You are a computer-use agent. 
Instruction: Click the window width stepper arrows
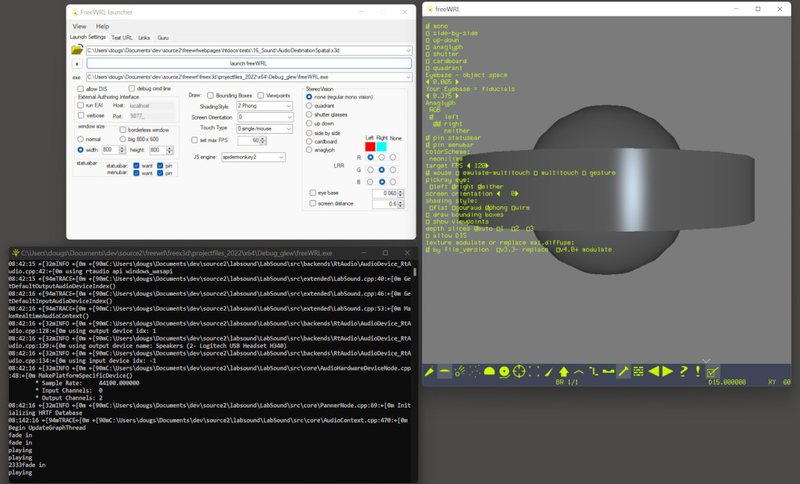click(122, 150)
